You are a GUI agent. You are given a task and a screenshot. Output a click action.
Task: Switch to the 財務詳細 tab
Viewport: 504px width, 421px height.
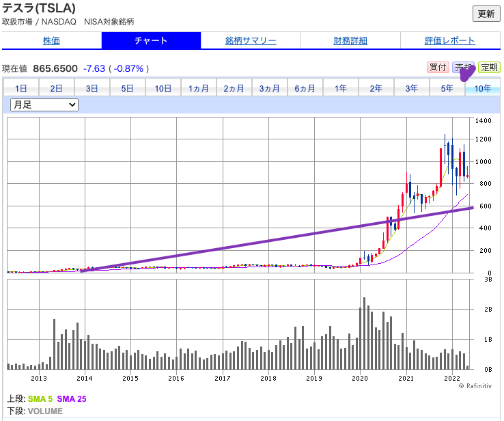(350, 41)
